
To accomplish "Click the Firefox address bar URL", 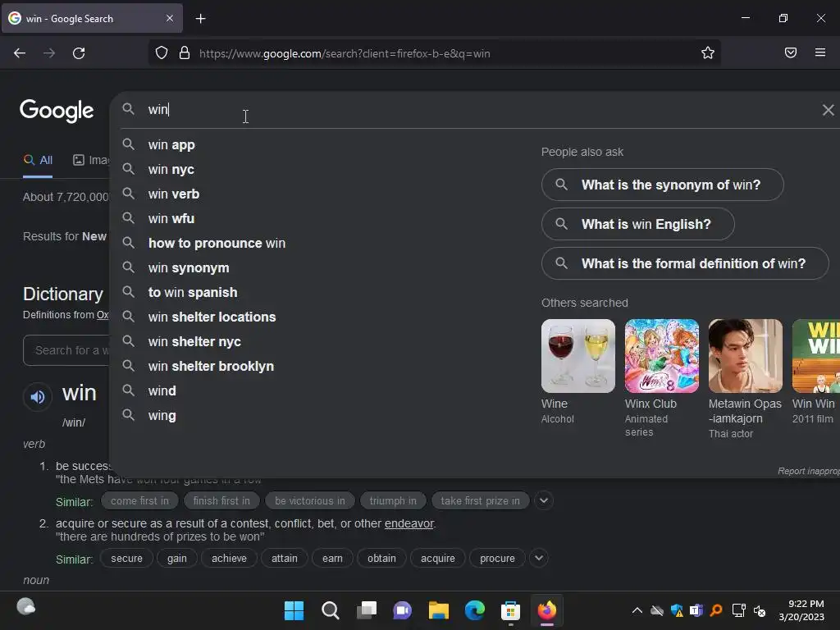I will [345, 53].
